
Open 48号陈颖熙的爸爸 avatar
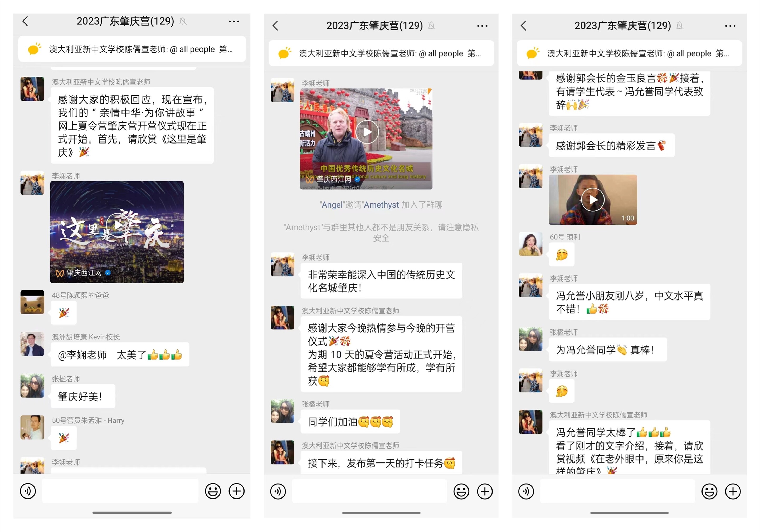[x=32, y=302]
